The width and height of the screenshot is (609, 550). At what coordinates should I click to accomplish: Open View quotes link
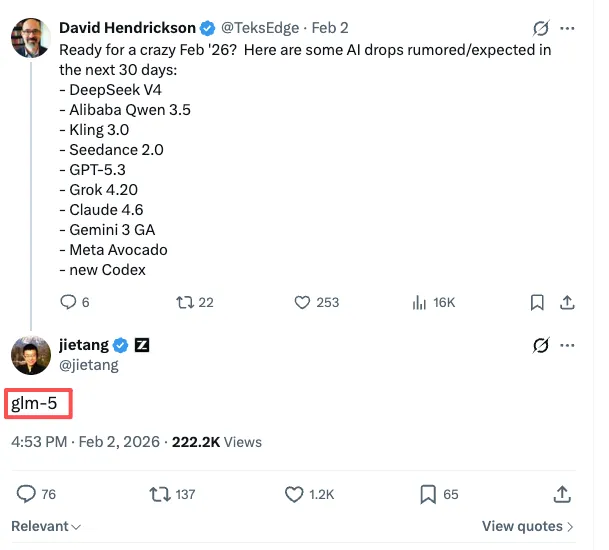527,526
